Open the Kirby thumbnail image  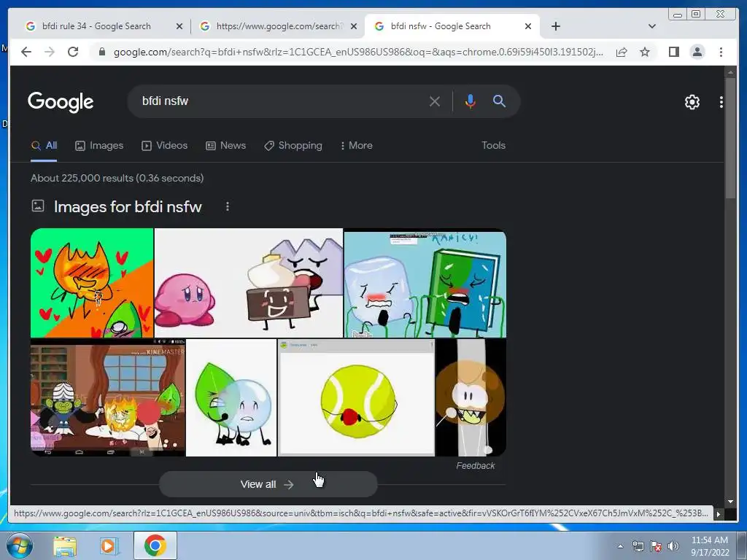[x=248, y=283]
